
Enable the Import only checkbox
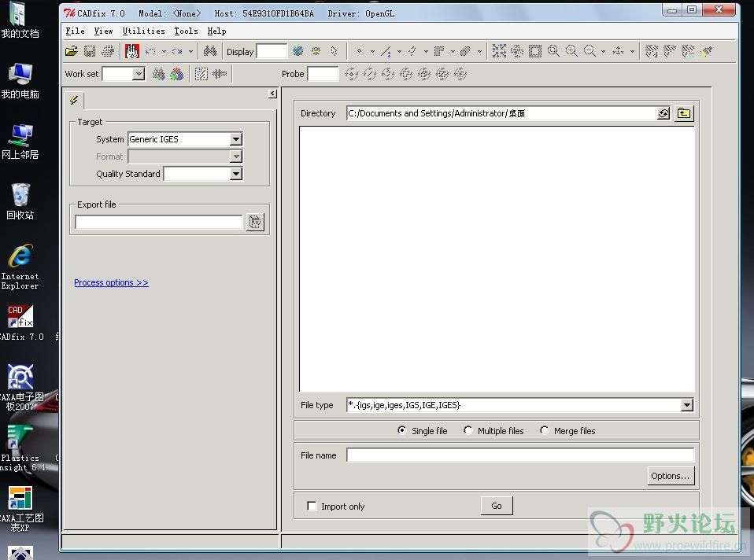click(x=312, y=506)
